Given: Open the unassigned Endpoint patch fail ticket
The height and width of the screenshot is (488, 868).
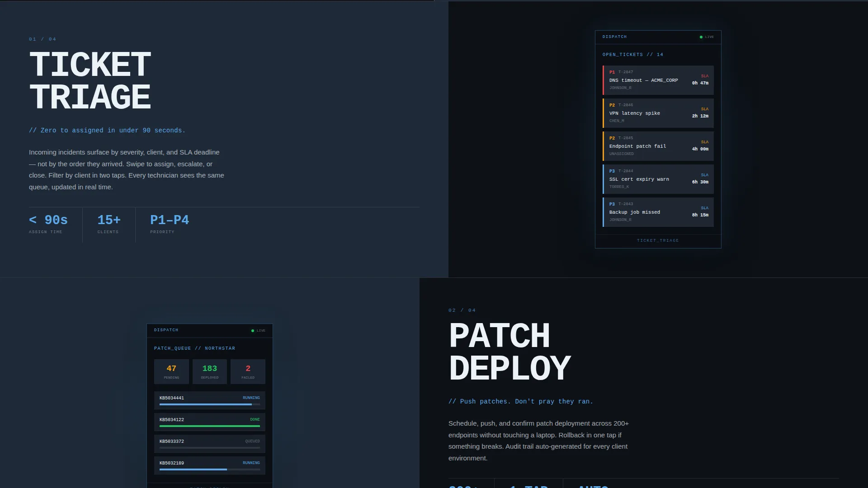Looking at the screenshot, I should (x=658, y=146).
